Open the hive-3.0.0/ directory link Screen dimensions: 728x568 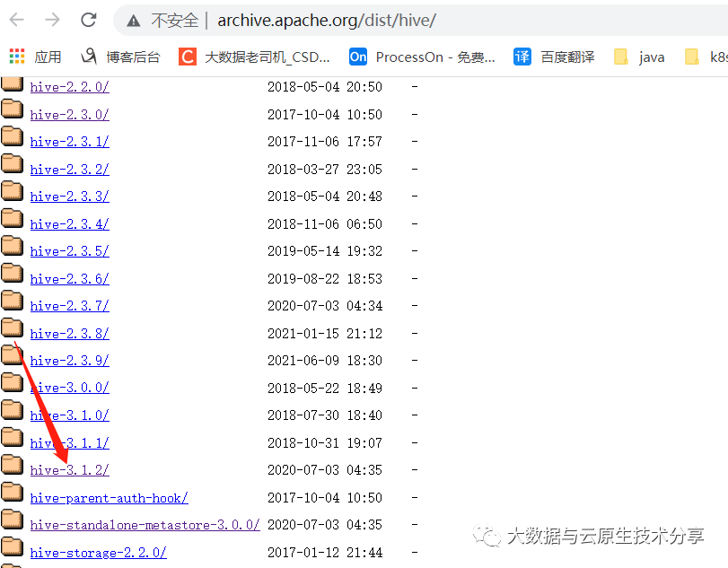click(70, 388)
